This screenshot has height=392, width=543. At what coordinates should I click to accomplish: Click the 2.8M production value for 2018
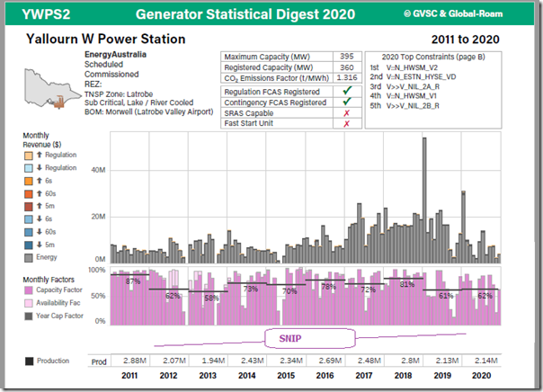coord(410,361)
